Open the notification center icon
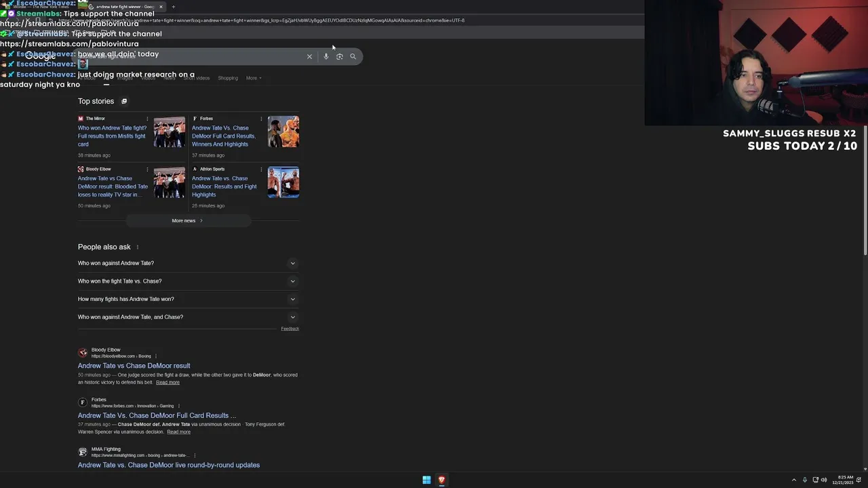 click(859, 480)
